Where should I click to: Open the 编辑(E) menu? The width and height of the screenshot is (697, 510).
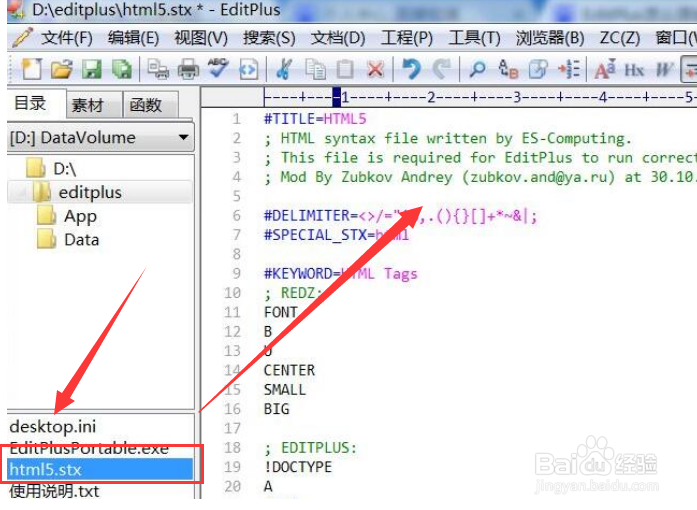click(133, 38)
